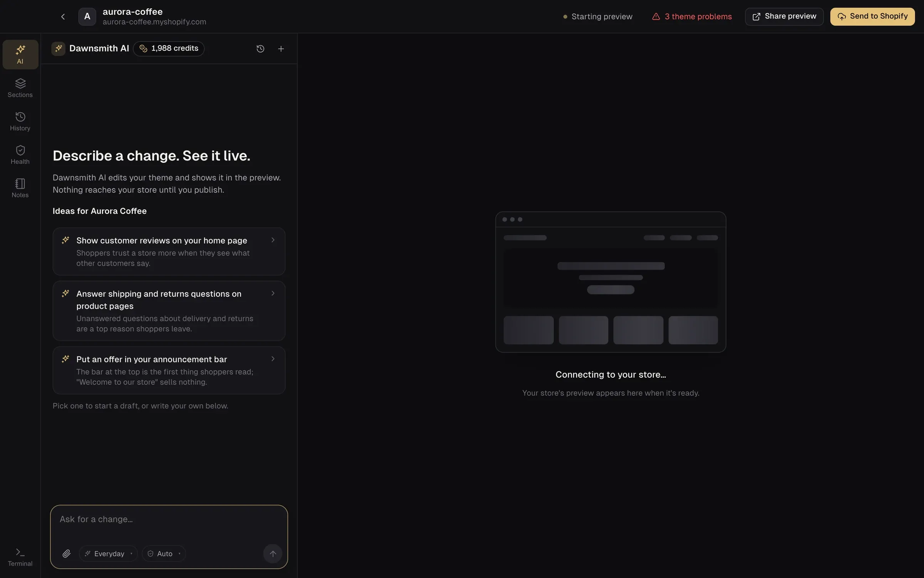Screen dimensions: 924x578
Task: Go back using the header arrow
Action: pos(63,17)
